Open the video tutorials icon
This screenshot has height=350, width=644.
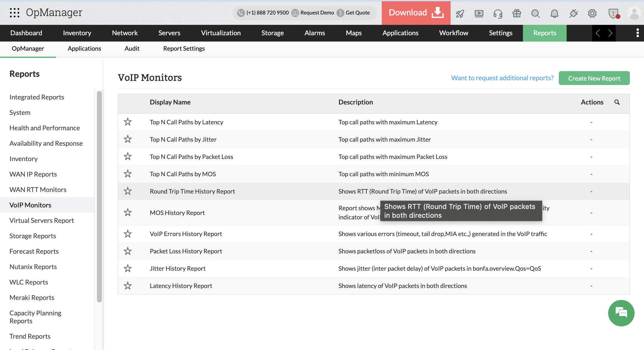click(479, 14)
